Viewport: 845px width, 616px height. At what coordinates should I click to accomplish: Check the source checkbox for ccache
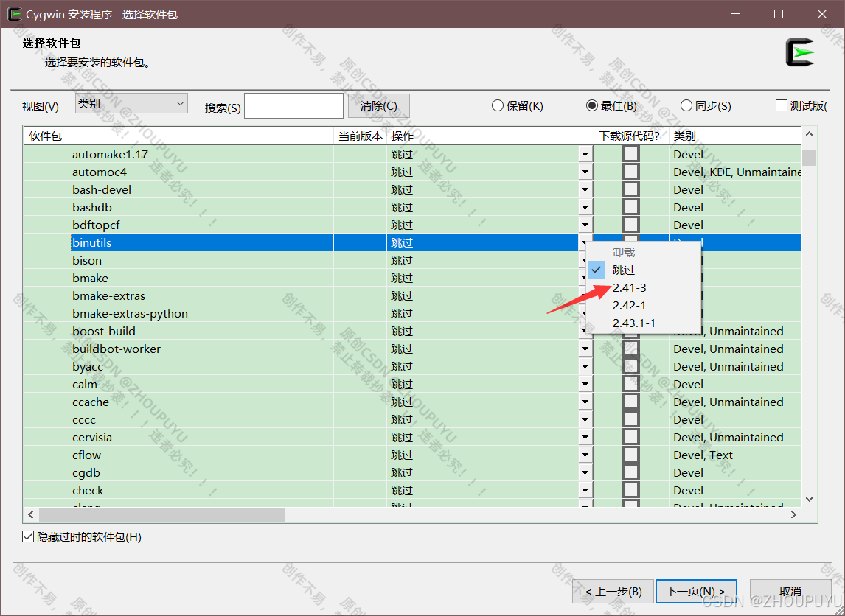click(x=631, y=402)
